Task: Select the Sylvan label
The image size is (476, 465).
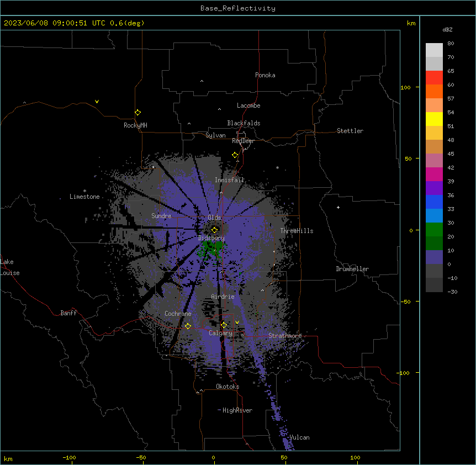Action: (x=215, y=135)
